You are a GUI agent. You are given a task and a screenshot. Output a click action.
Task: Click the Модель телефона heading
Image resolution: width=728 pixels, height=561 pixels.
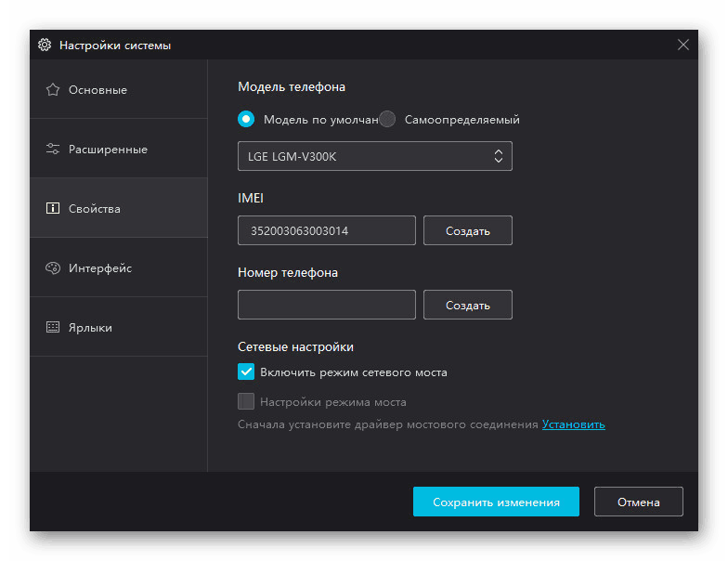tap(292, 87)
